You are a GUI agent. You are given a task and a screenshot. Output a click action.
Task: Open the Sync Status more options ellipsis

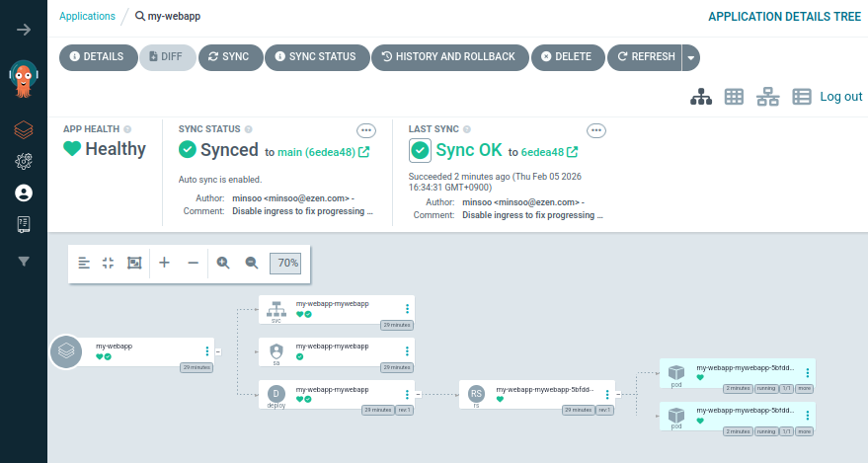[x=366, y=130]
